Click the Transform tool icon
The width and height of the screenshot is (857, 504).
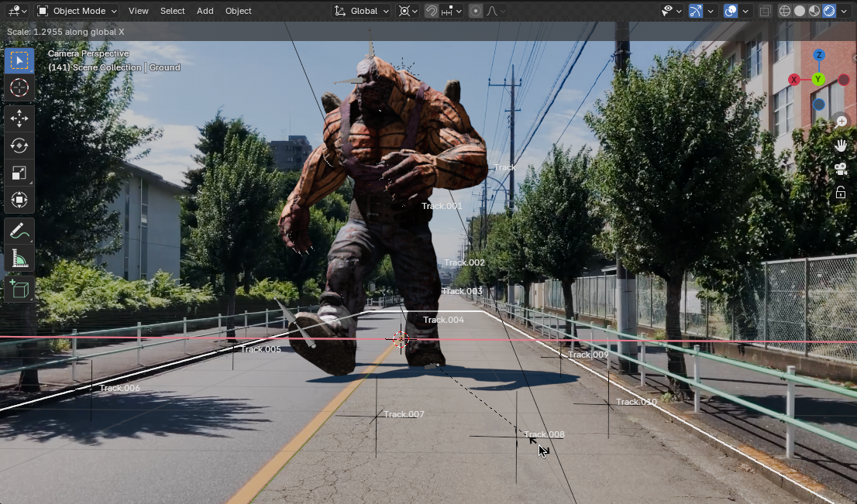pyautogui.click(x=19, y=201)
